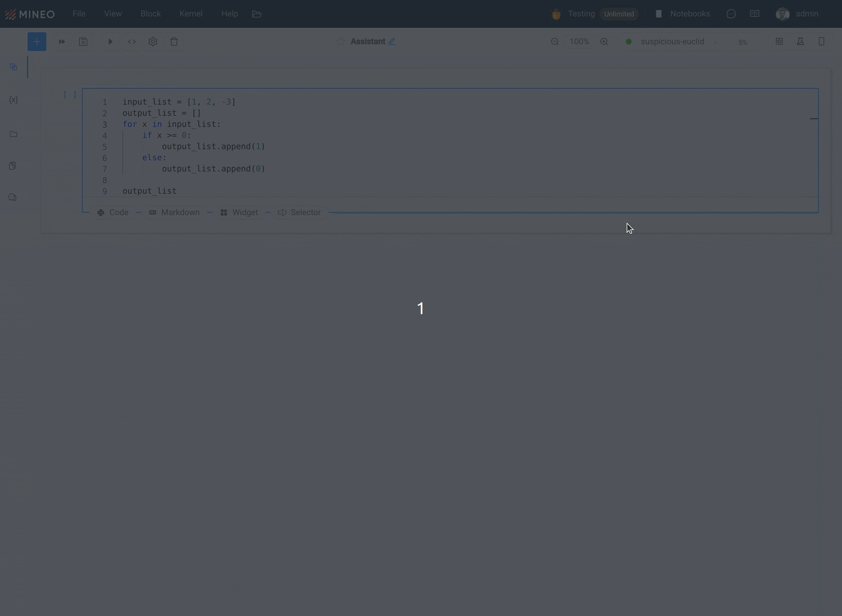The image size is (842, 616).
Task: Open the flask experiment icon
Action: click(x=800, y=41)
